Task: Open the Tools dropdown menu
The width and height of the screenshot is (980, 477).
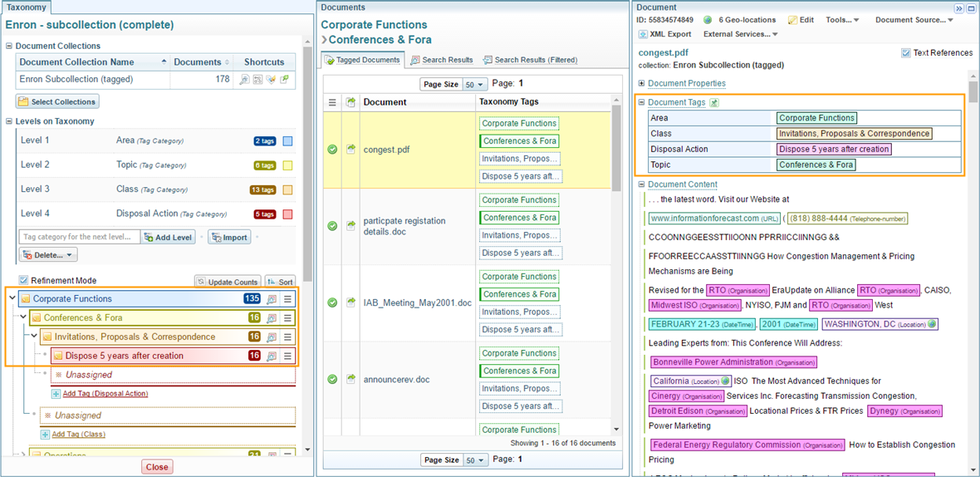Action: [x=842, y=20]
